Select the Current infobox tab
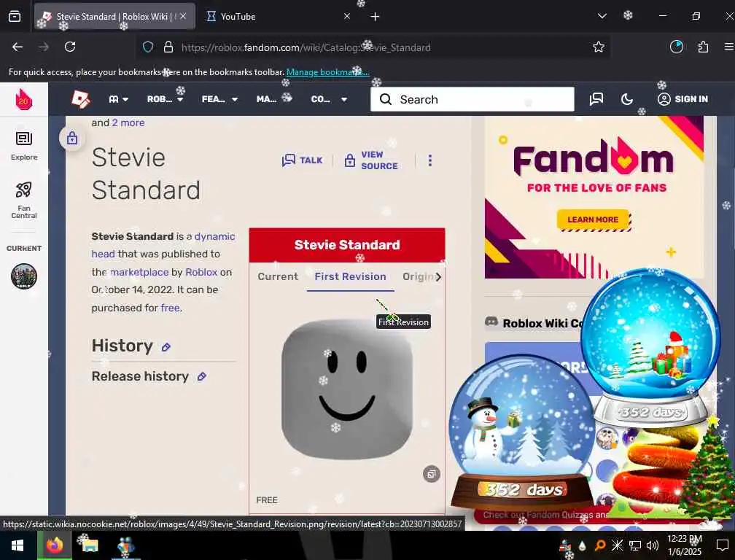735x560 pixels. tap(278, 276)
